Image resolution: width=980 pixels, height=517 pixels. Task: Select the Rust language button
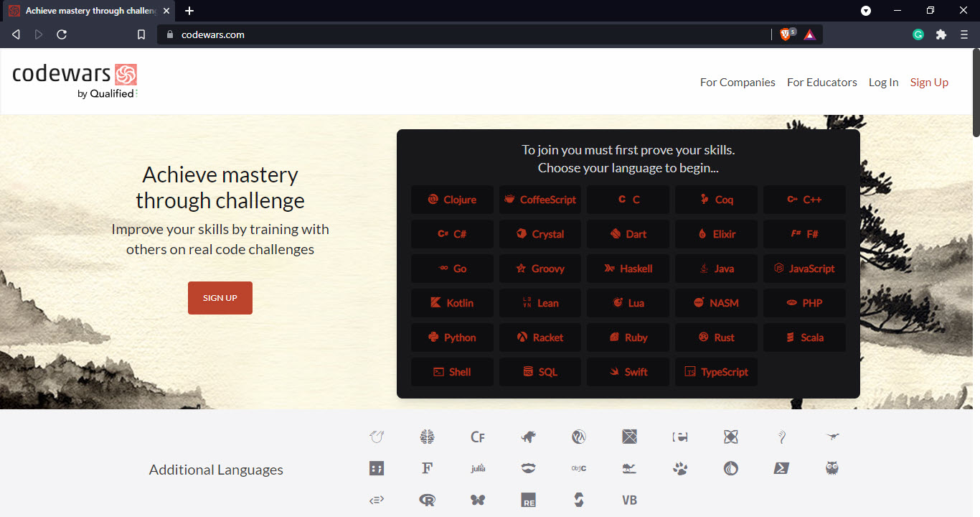[x=716, y=337]
